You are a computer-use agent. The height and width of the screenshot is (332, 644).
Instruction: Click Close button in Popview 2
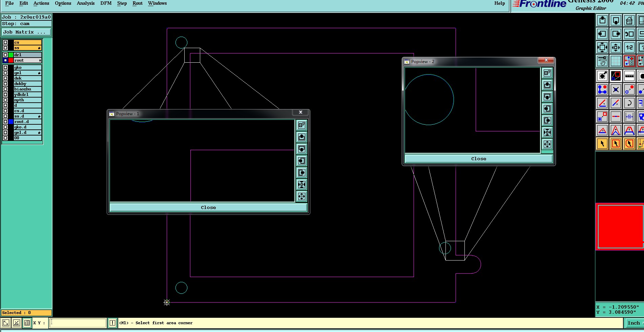(479, 159)
